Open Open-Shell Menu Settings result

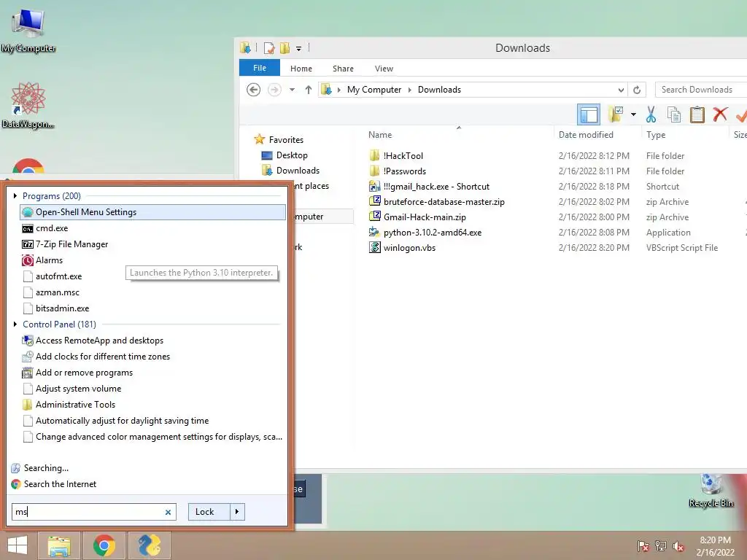tap(153, 212)
